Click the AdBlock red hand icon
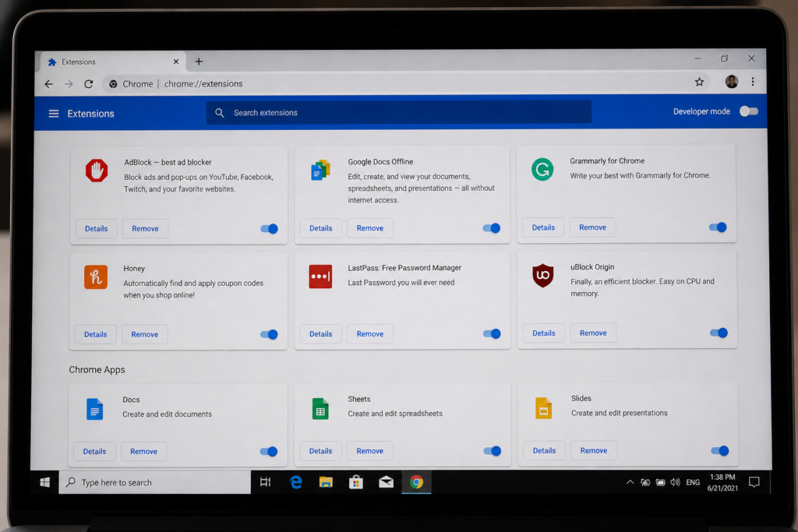The height and width of the screenshot is (532, 798). click(97, 171)
